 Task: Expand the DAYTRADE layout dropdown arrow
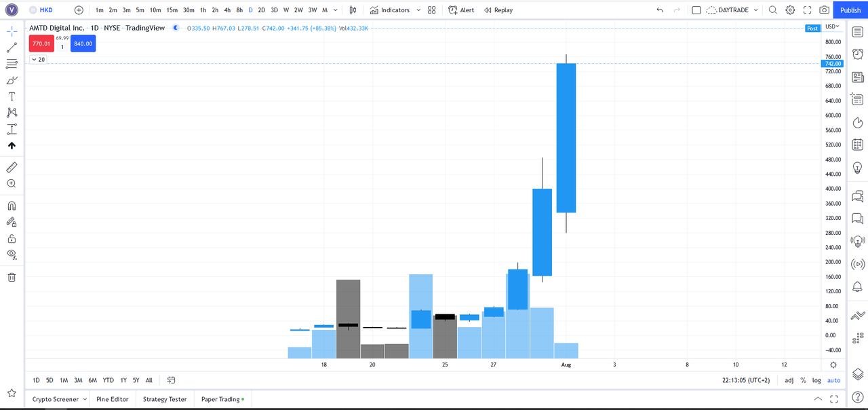pos(757,10)
